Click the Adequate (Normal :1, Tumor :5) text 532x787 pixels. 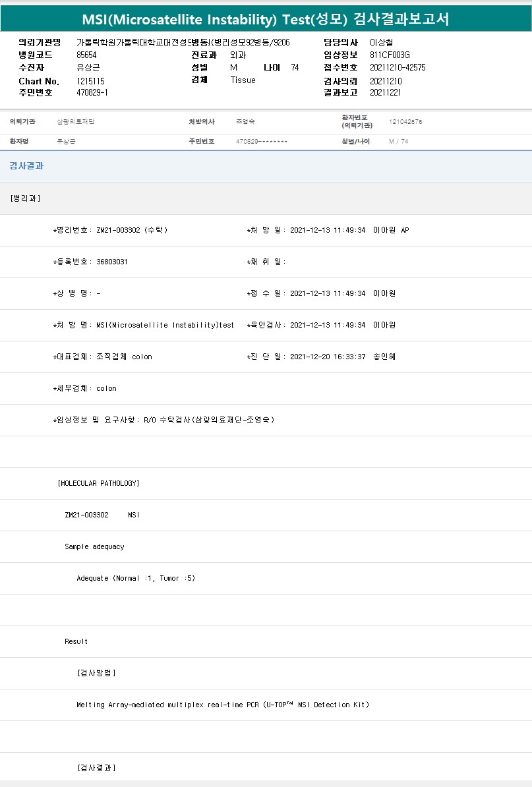136,578
